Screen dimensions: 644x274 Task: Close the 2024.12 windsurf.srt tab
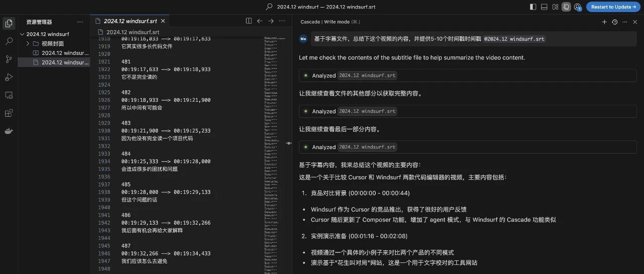coord(164,21)
